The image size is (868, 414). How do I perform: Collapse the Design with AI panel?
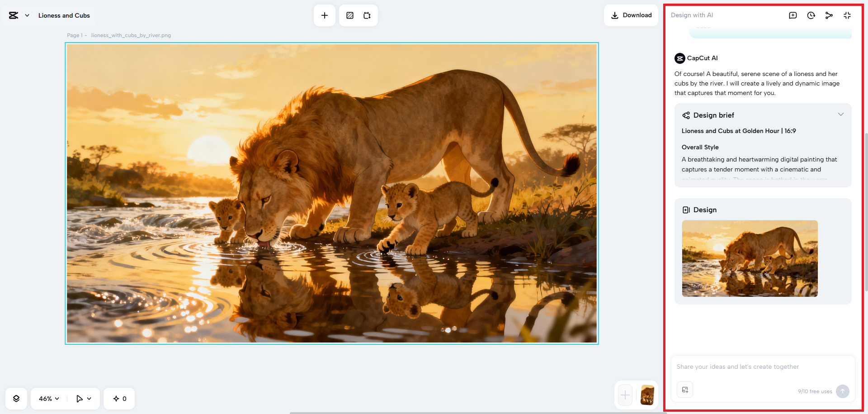(x=847, y=15)
